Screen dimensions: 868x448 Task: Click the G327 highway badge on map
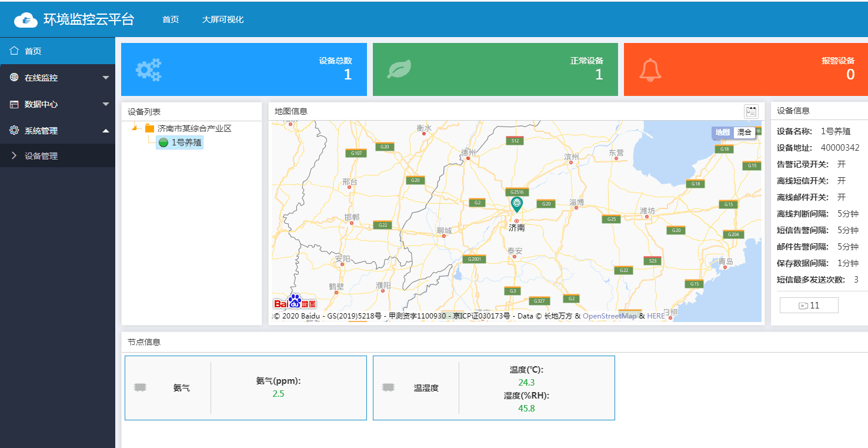[539, 300]
